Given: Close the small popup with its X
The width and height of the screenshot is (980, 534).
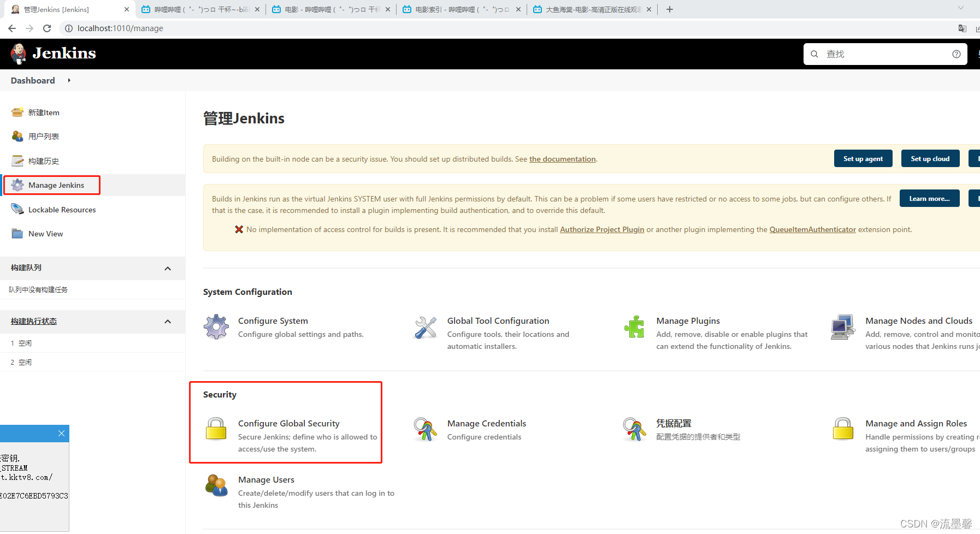Looking at the screenshot, I should (x=61, y=434).
